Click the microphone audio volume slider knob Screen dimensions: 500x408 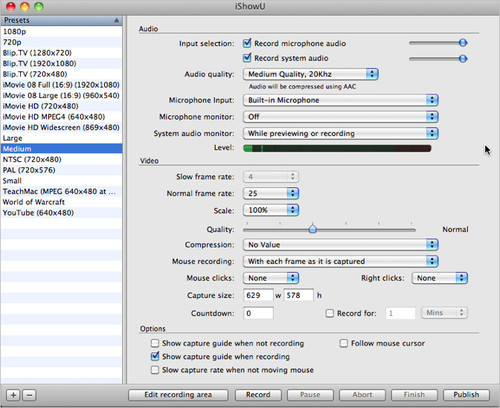463,43
